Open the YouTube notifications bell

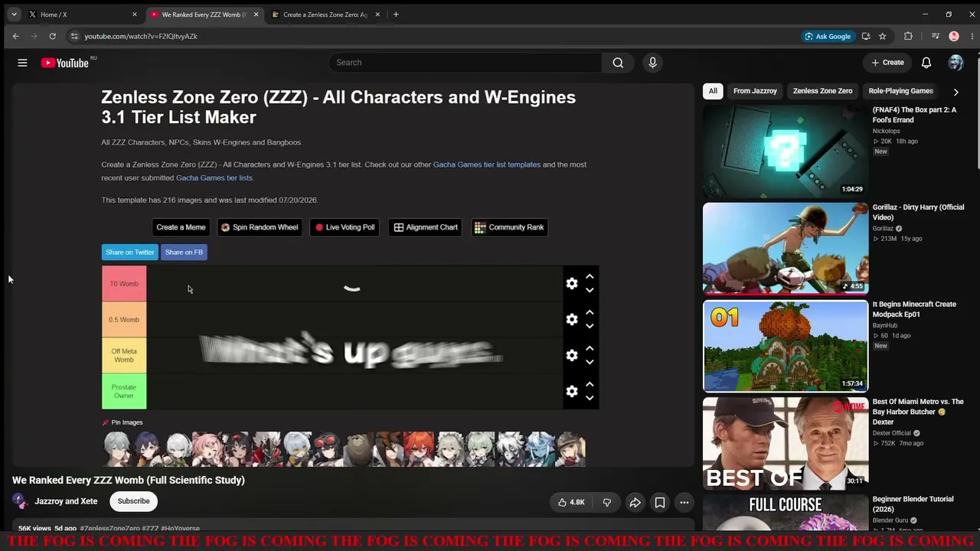coord(926,63)
